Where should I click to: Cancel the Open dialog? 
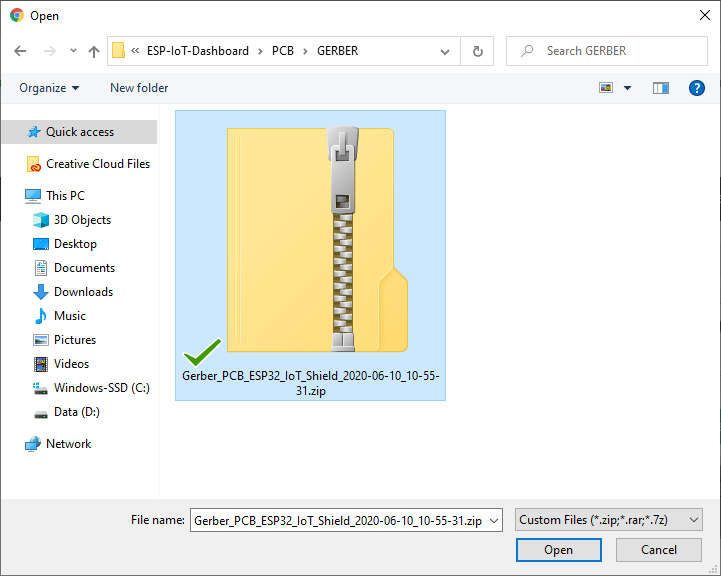[x=658, y=550]
